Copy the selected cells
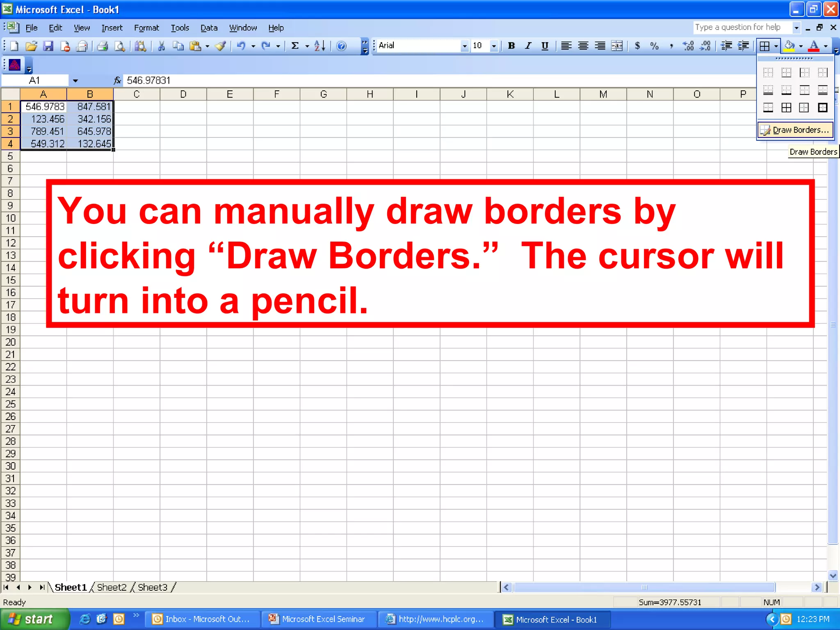The width and height of the screenshot is (840, 630). [x=178, y=46]
